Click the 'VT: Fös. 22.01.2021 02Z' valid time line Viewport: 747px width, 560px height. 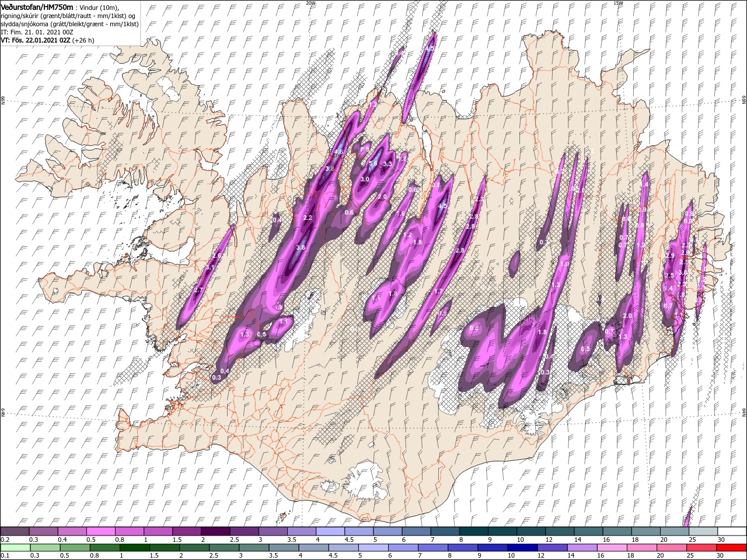(x=36, y=40)
